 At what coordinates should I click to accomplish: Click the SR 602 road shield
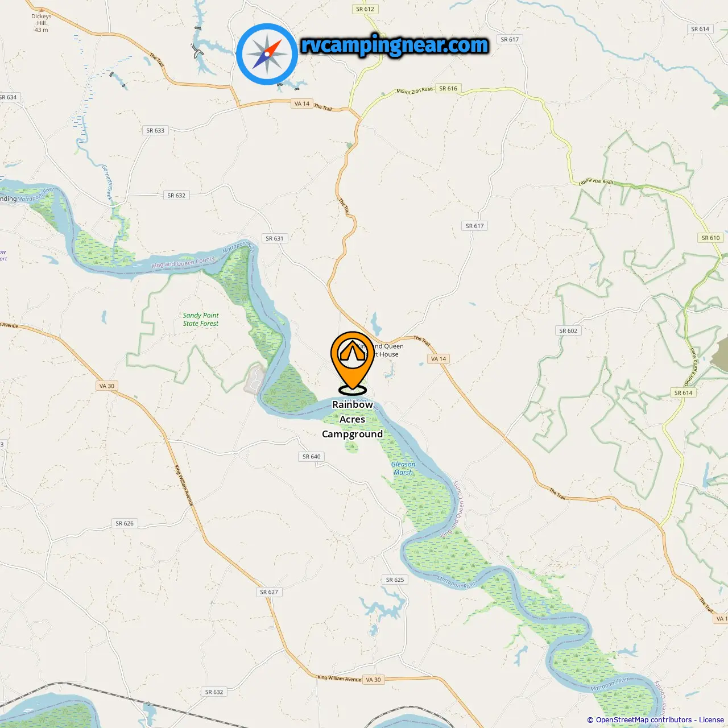[x=568, y=330]
